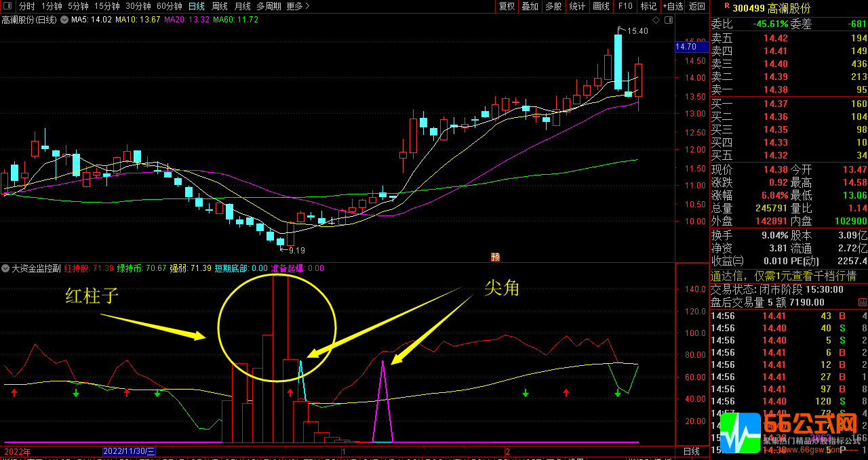
Task: Click the 14.70 price label on axis
Action: click(686, 47)
